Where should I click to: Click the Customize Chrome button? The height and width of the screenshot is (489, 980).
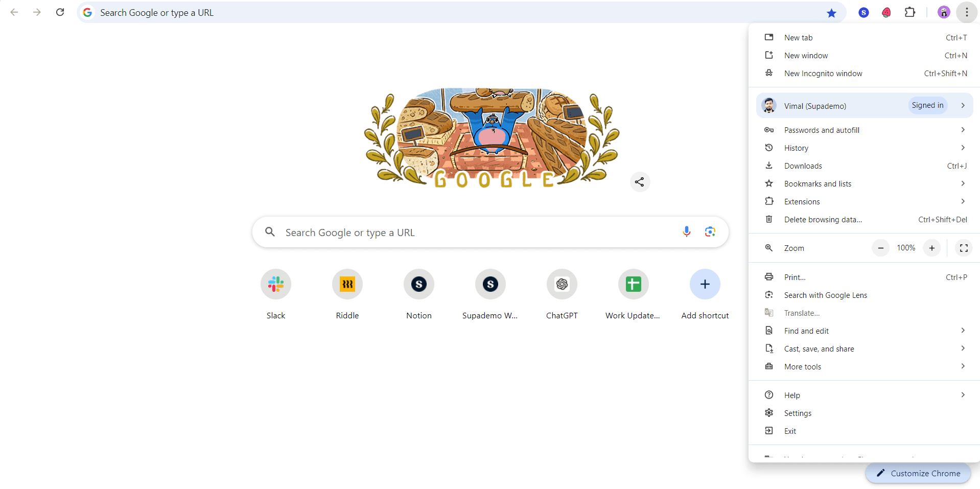pyautogui.click(x=918, y=473)
